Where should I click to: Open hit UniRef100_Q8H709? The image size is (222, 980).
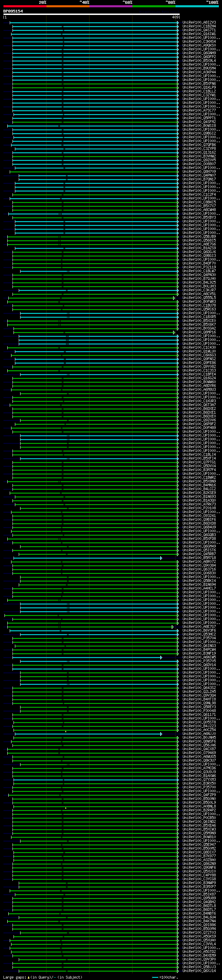[199, 172]
